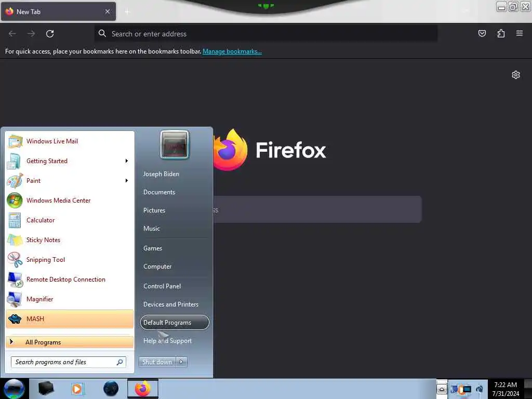Click the search icon in address bar
532x399 pixels.
pos(102,33)
